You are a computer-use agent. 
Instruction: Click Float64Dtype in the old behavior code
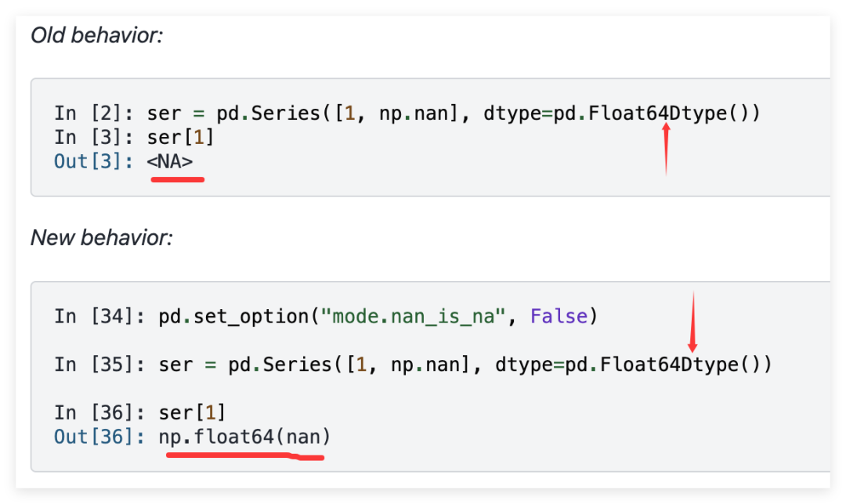(x=657, y=113)
